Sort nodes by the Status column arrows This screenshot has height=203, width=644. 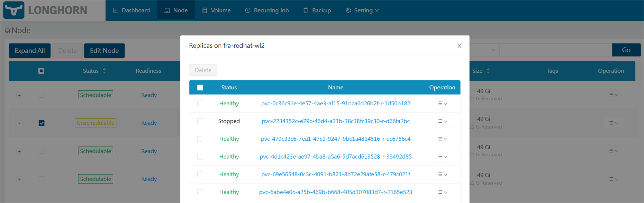pyautogui.click(x=105, y=71)
